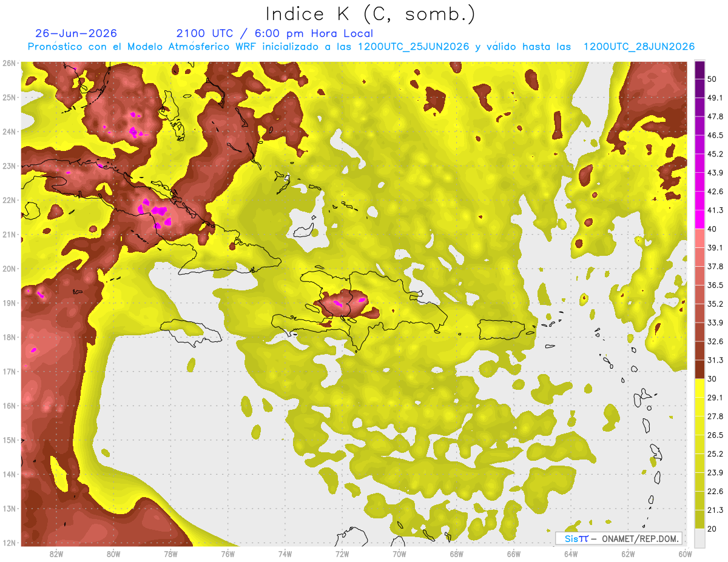The width and height of the screenshot is (728, 562).
Task: Click the latitude label '12N'
Action: pos(9,543)
